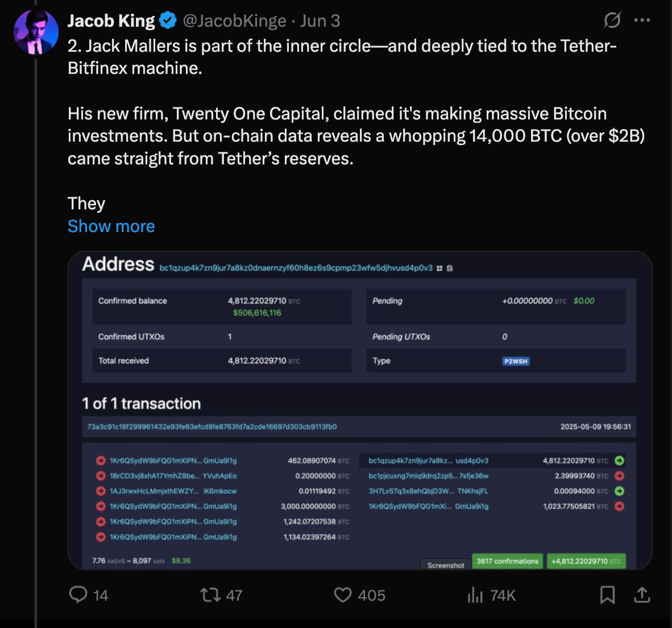The image size is (672, 628).
Task: Click the 3617 confirmations green button
Action: pyautogui.click(x=507, y=561)
